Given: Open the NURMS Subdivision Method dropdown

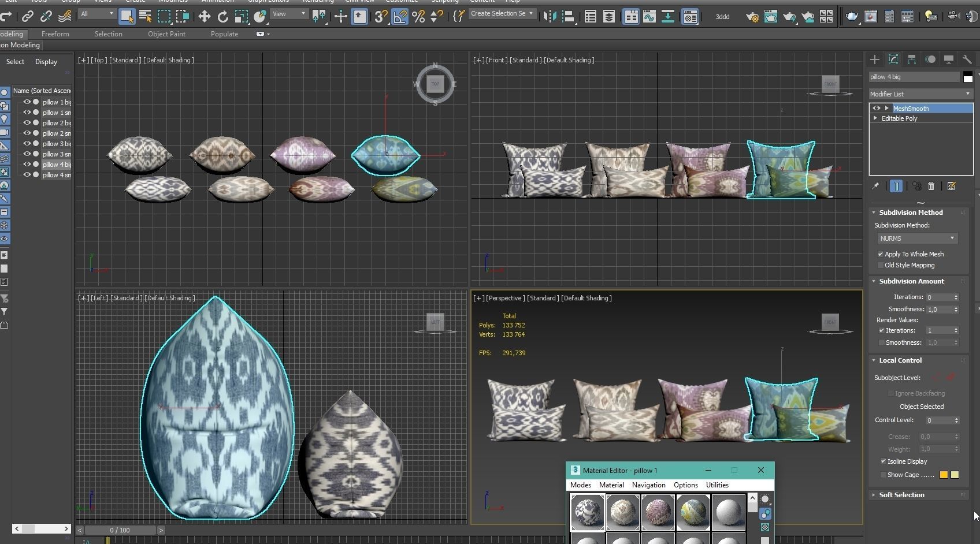Looking at the screenshot, I should pyautogui.click(x=917, y=239).
